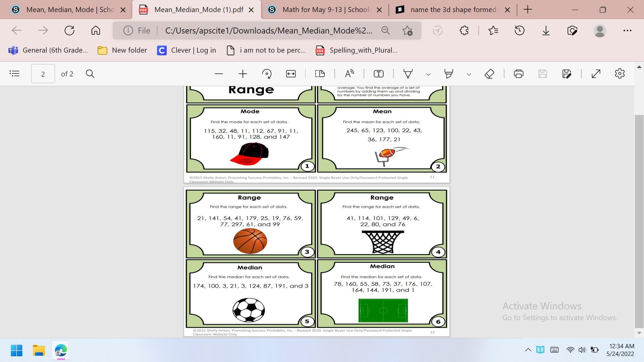Expand the Draw tool options dropdown
The width and height of the screenshot is (644, 362).
tap(428, 74)
